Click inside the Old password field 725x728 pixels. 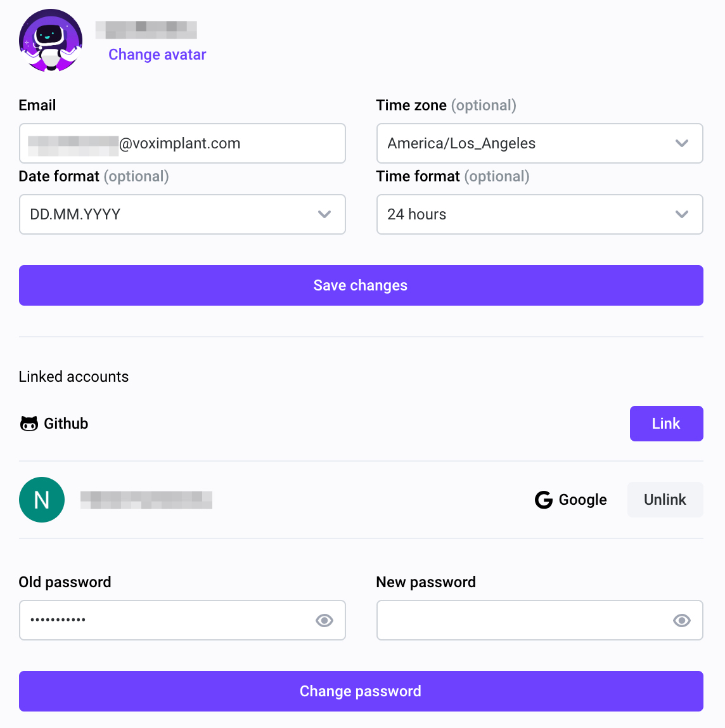pyautogui.click(x=183, y=620)
